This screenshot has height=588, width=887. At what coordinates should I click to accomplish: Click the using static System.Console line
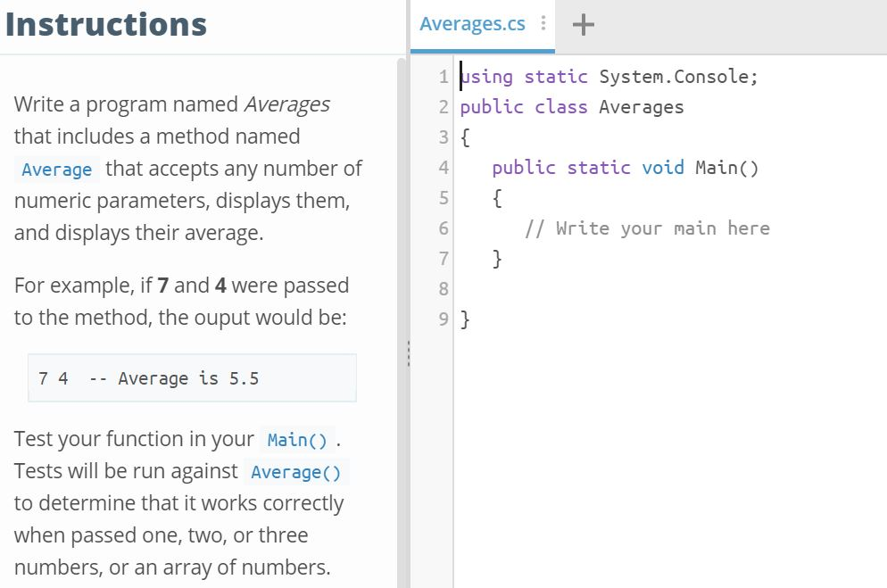tap(609, 77)
